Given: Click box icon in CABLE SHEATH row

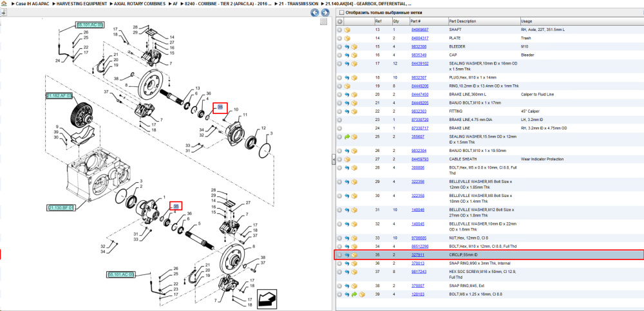Looking at the screenshot, I should 347,159.
